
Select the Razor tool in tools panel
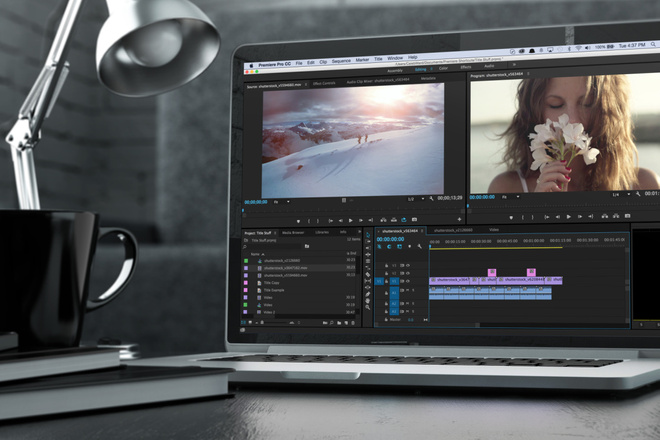click(x=368, y=274)
